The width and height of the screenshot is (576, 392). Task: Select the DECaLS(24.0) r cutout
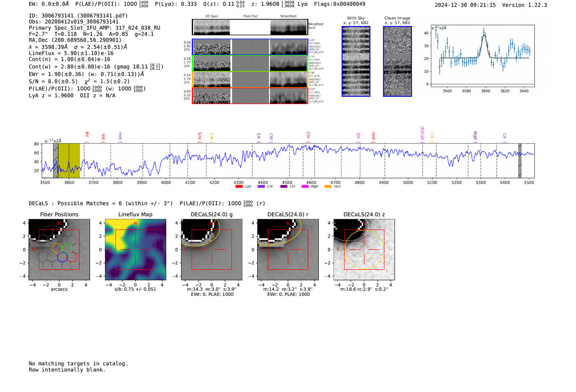288,249
